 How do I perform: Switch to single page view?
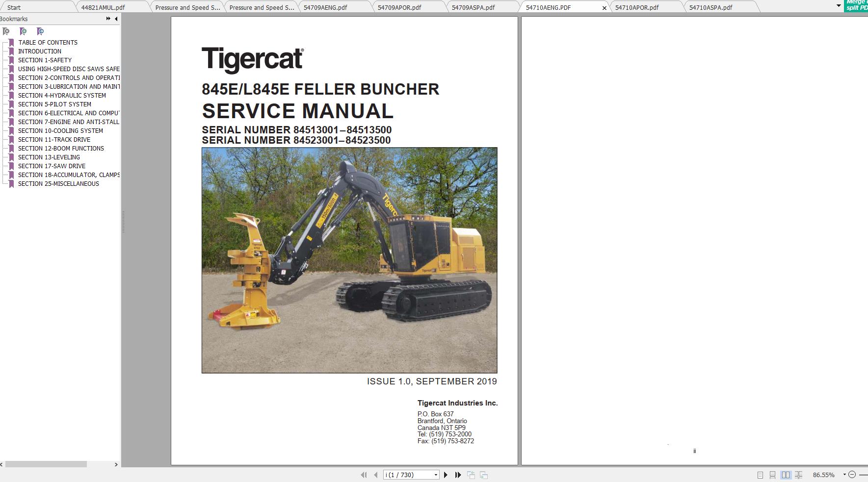coord(760,475)
